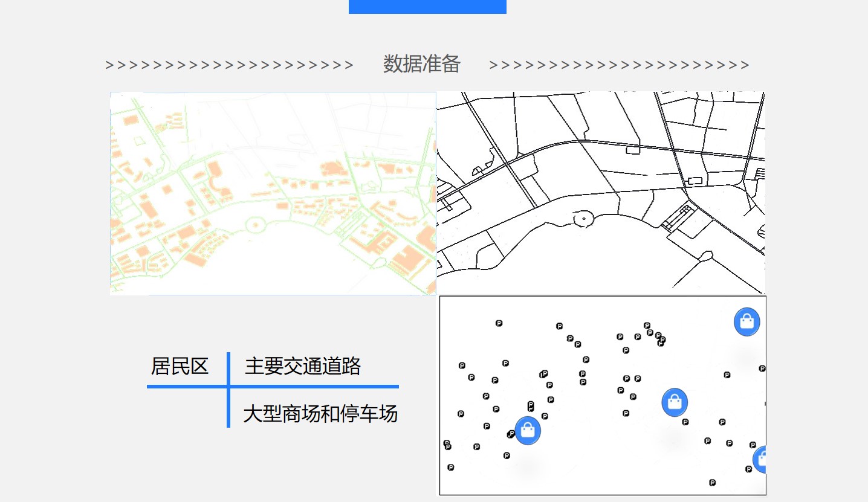Select the mall and parking points map image
The width and height of the screenshot is (868, 502).
pyautogui.click(x=602, y=395)
